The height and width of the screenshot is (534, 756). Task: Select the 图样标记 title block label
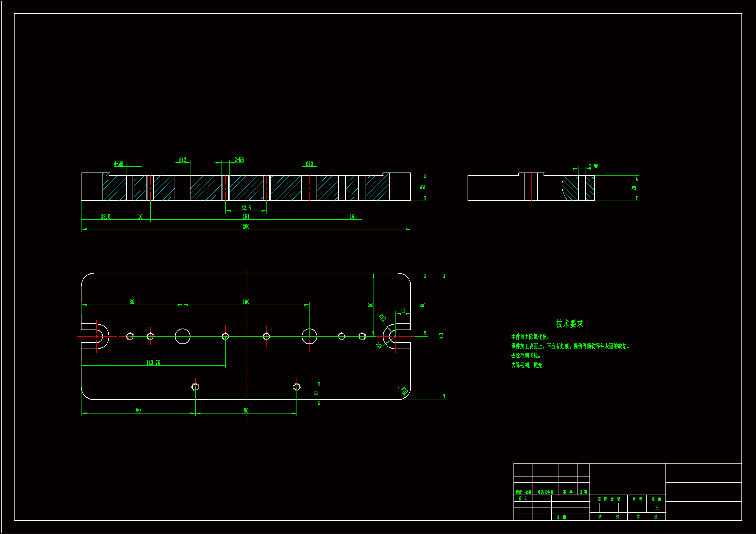[609, 499]
